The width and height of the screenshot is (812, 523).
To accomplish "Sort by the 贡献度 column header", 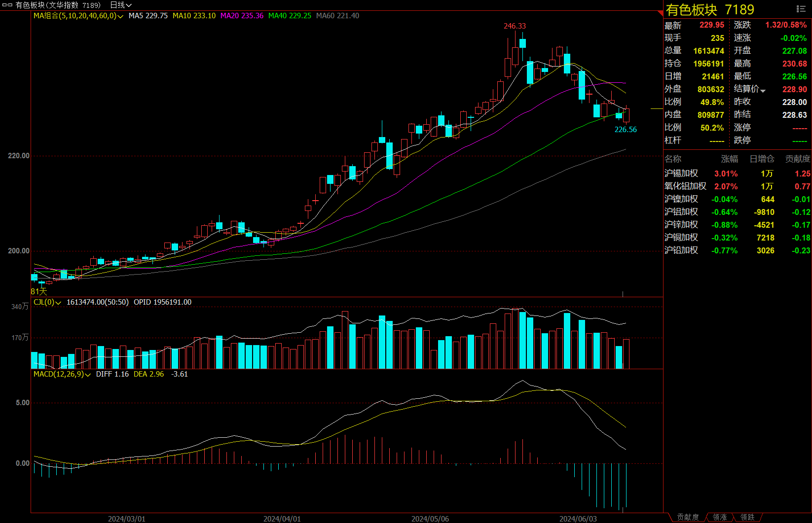I will (x=798, y=159).
